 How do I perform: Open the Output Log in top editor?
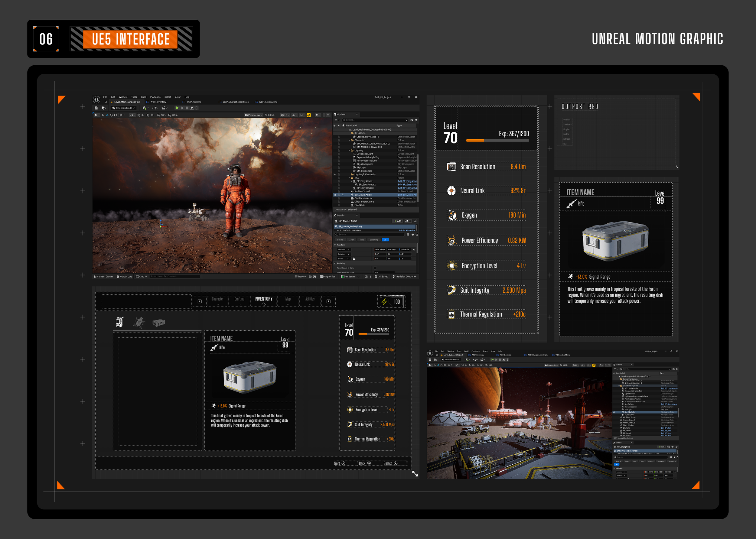(x=124, y=277)
